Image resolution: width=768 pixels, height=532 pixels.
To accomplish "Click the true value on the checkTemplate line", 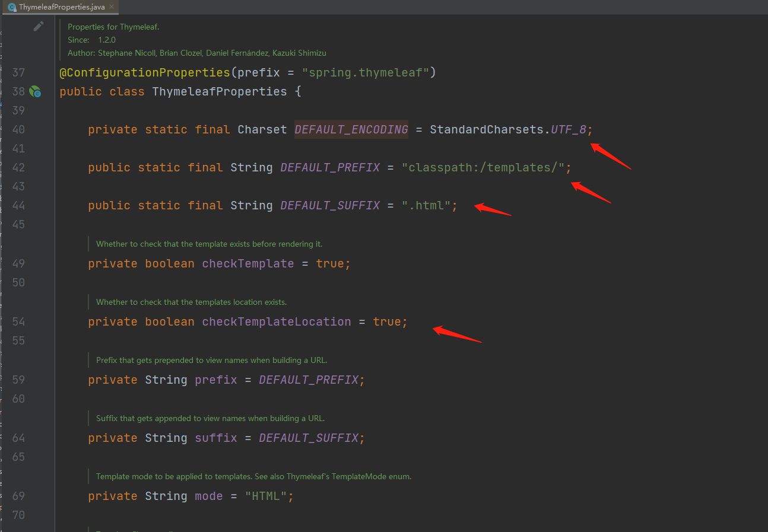I will (330, 263).
